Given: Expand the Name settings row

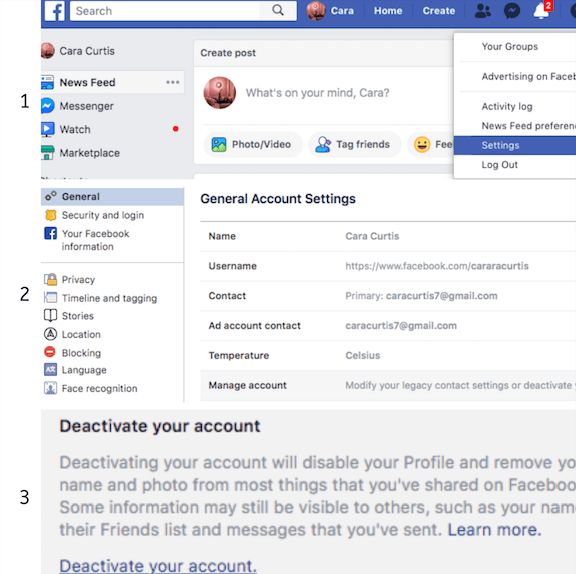Looking at the screenshot, I should click(388, 236).
